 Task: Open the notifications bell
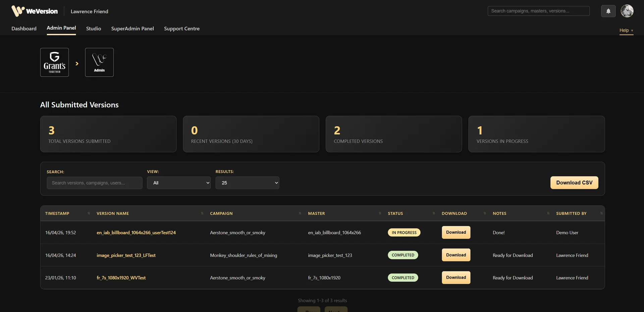(608, 11)
